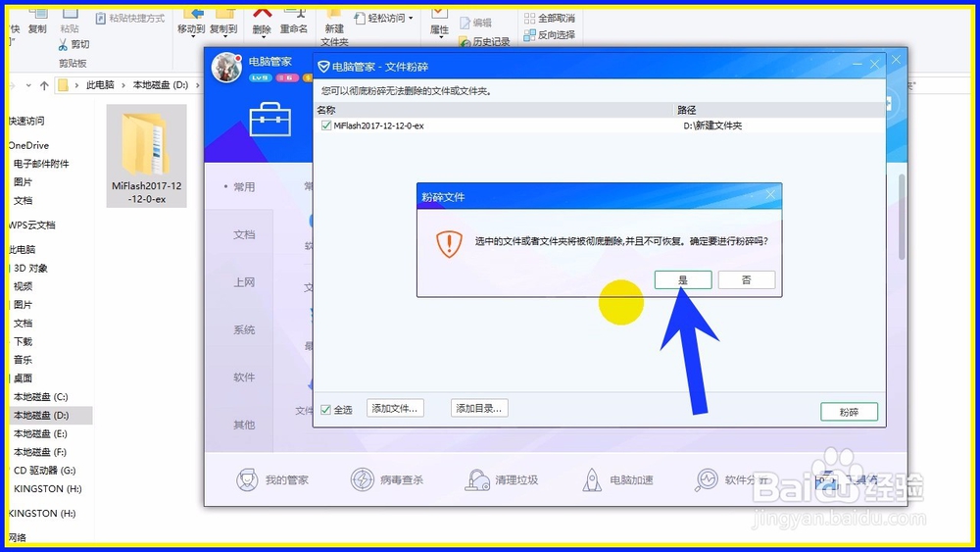Open 病毒查杀 virus scan
The width and height of the screenshot is (980, 552).
[387, 480]
